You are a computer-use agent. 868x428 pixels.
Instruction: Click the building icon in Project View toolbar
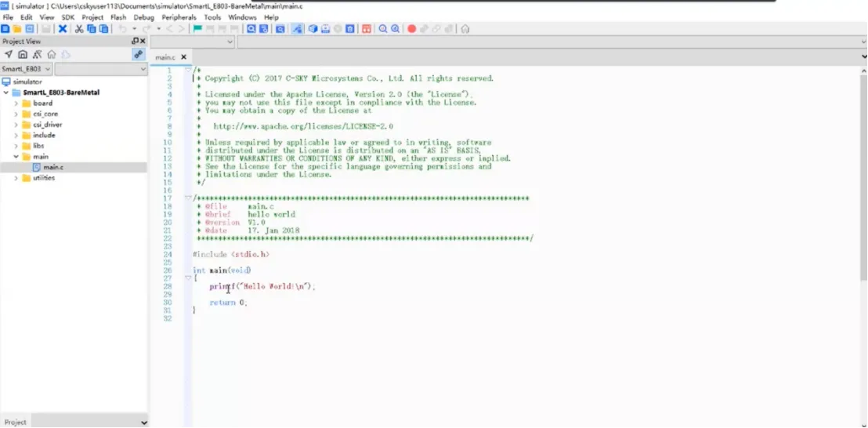tap(23, 54)
